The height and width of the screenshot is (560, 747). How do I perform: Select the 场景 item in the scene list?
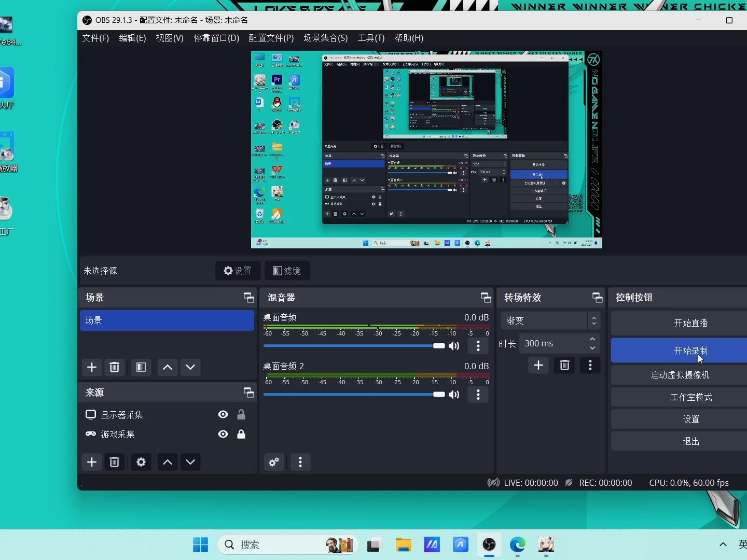(x=167, y=320)
